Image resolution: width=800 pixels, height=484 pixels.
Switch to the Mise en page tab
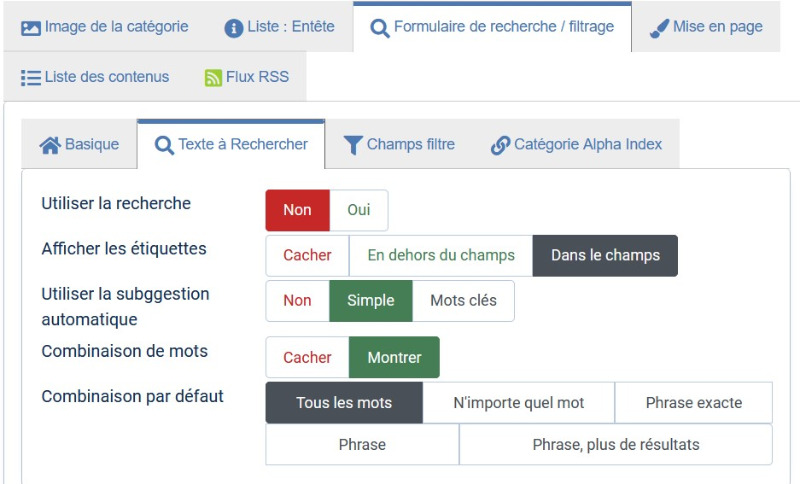pos(706,27)
